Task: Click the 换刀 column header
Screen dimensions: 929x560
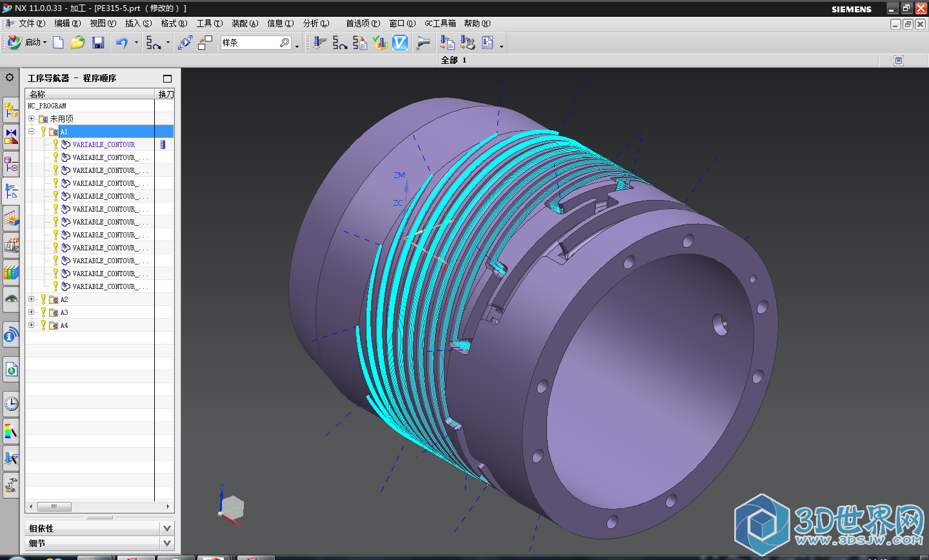Action: point(165,94)
